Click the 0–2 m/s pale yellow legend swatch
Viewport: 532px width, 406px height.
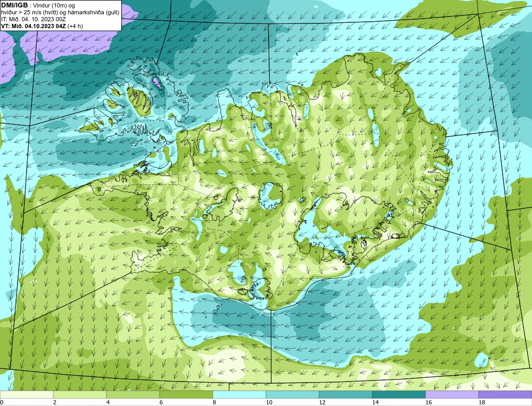coord(27,394)
